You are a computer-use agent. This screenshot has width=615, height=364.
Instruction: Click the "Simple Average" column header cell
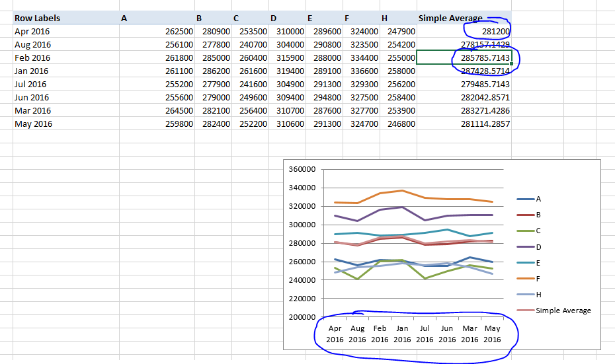(x=450, y=18)
